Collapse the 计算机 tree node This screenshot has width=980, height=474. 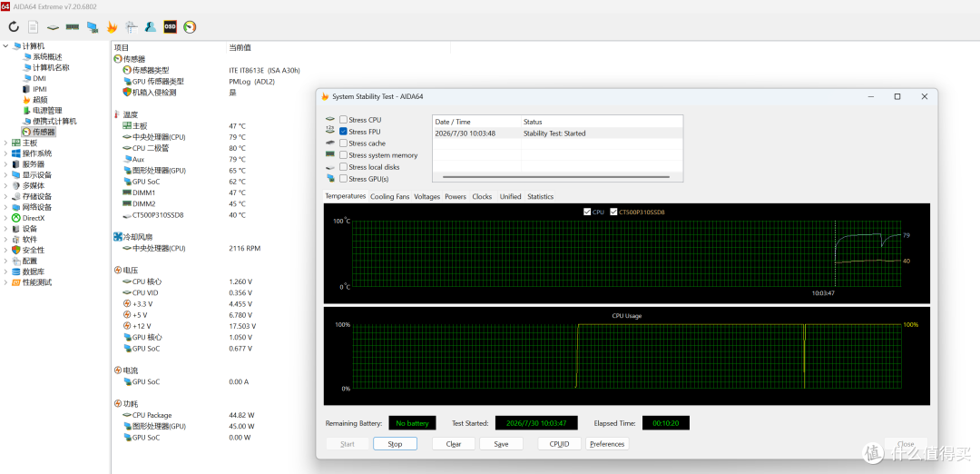5,45
